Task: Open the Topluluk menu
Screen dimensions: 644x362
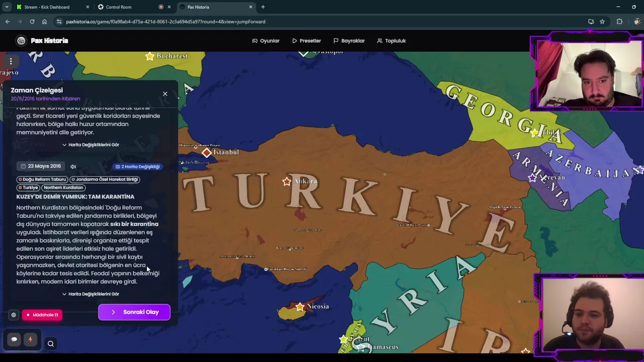Action: pyautogui.click(x=391, y=41)
